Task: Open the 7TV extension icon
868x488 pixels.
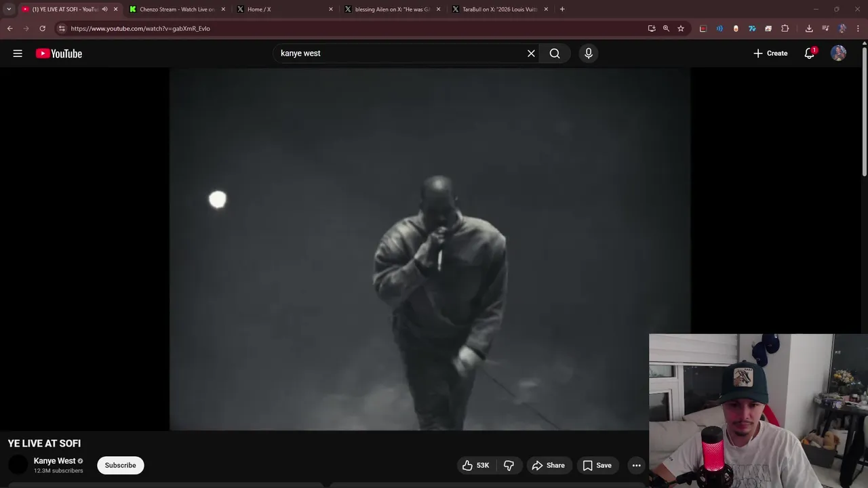Action: point(752,28)
